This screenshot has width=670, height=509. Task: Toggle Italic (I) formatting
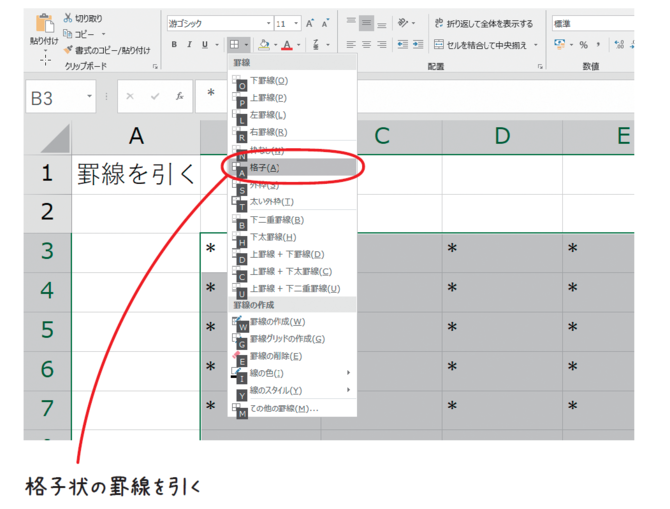tap(189, 44)
